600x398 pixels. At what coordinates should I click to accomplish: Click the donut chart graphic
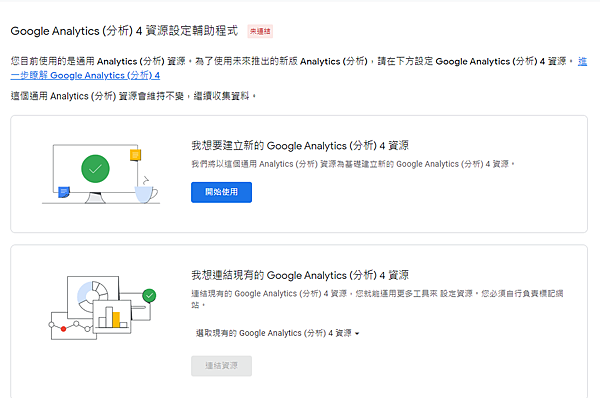pos(92,295)
